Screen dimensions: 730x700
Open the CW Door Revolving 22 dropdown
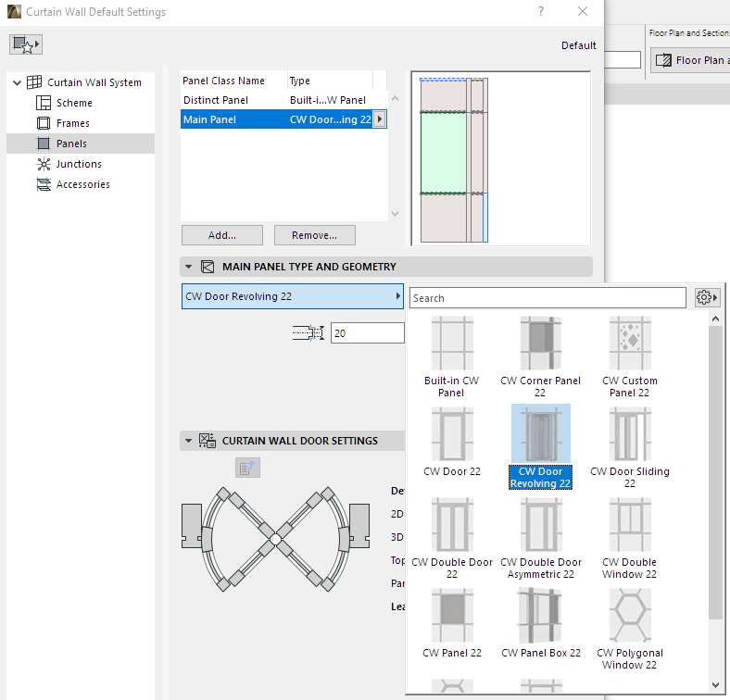[x=293, y=296]
